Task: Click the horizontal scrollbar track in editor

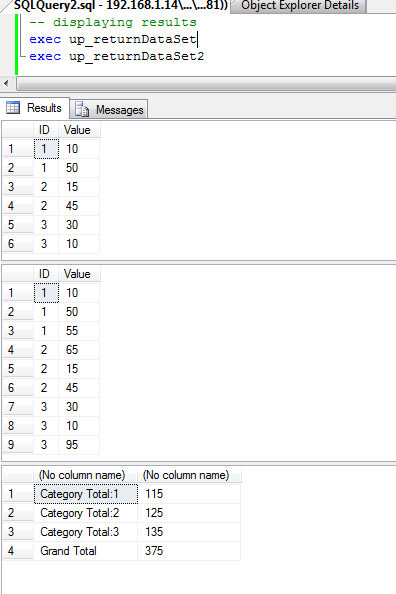Action: click(207, 83)
